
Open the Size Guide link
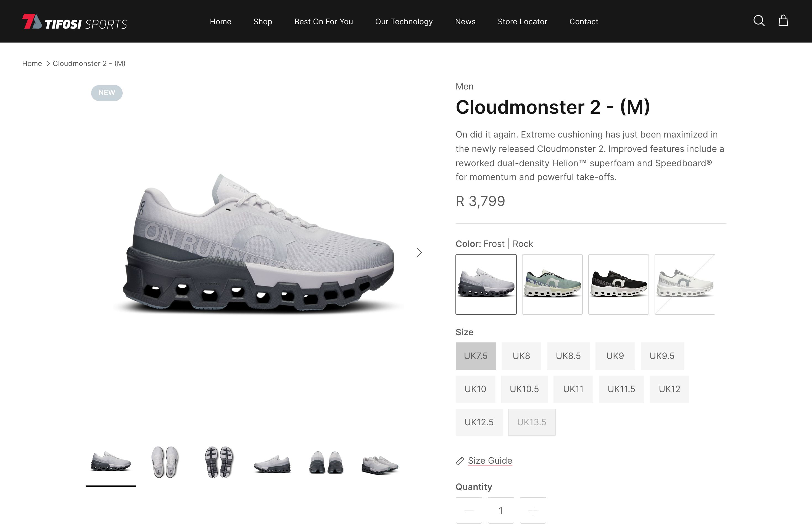click(x=490, y=460)
